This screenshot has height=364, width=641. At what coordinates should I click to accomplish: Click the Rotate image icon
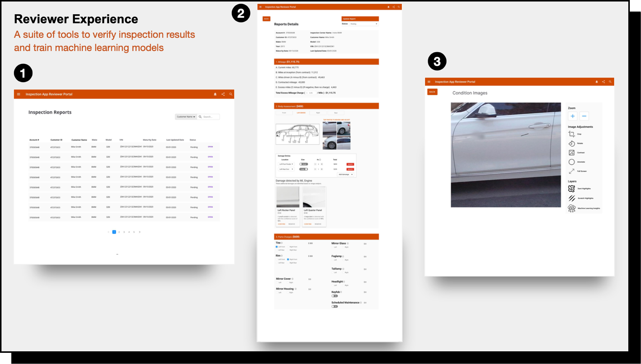pos(572,143)
